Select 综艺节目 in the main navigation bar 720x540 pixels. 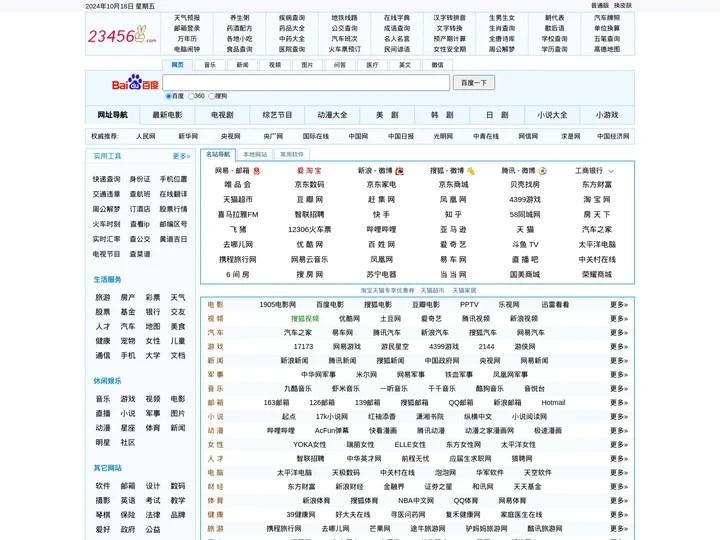click(x=277, y=115)
